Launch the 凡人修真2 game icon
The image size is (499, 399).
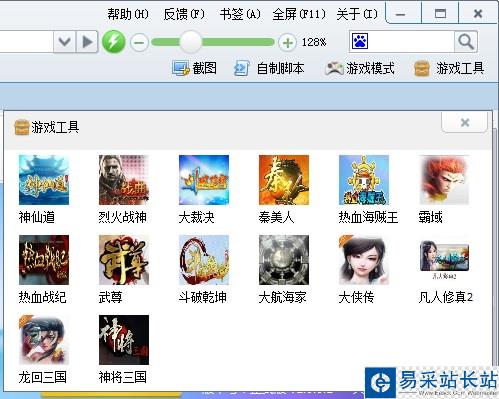pos(444,260)
